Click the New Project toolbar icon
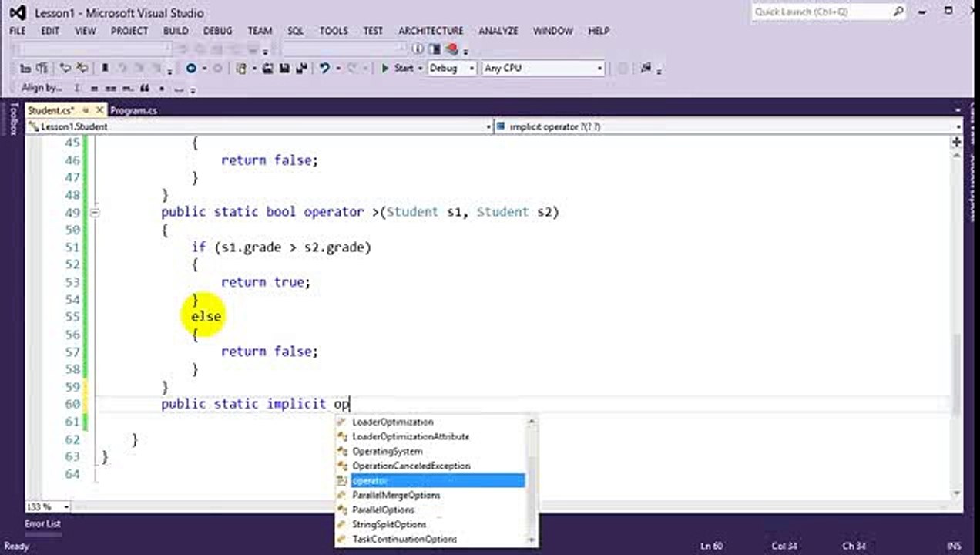The image size is (980, 555). pos(242,68)
